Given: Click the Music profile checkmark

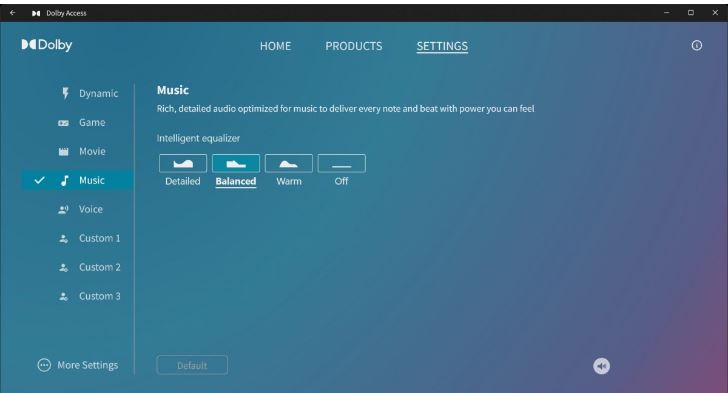Looking at the screenshot, I should [39, 180].
